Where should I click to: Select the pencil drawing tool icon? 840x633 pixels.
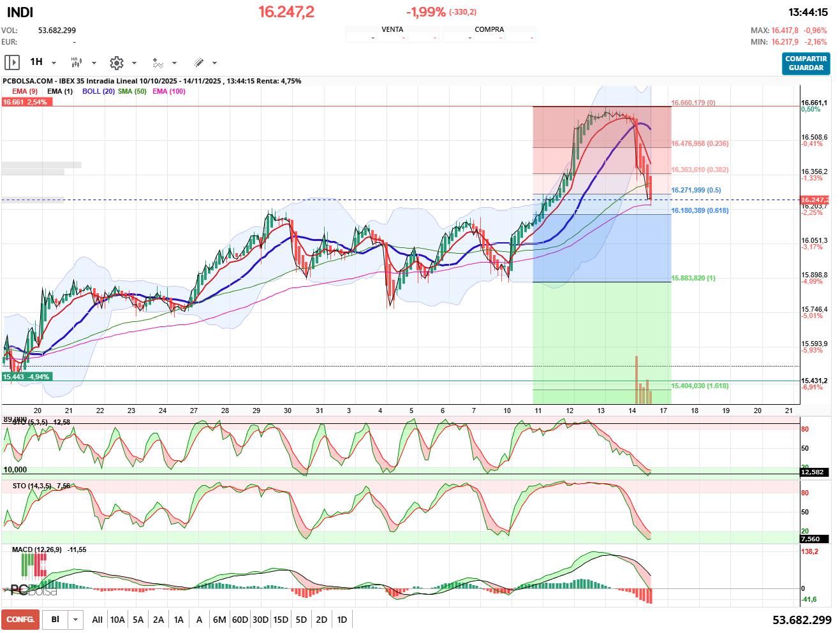click(x=198, y=62)
